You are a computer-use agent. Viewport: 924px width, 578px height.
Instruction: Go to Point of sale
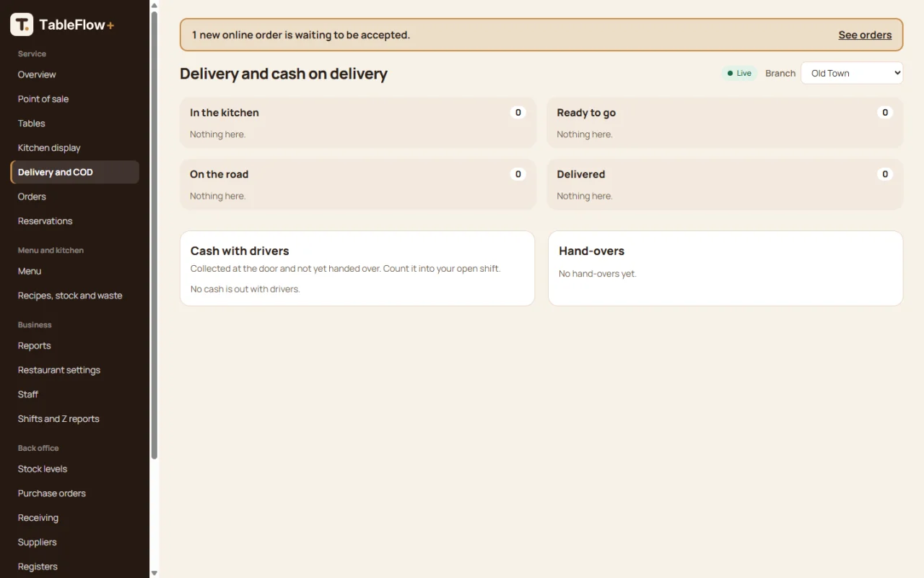[74, 99]
